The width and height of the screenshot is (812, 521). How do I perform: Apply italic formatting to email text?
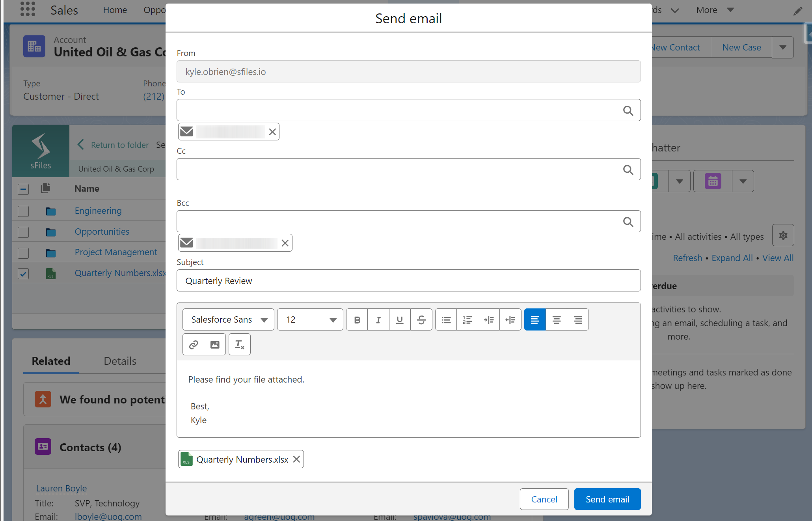click(x=378, y=319)
